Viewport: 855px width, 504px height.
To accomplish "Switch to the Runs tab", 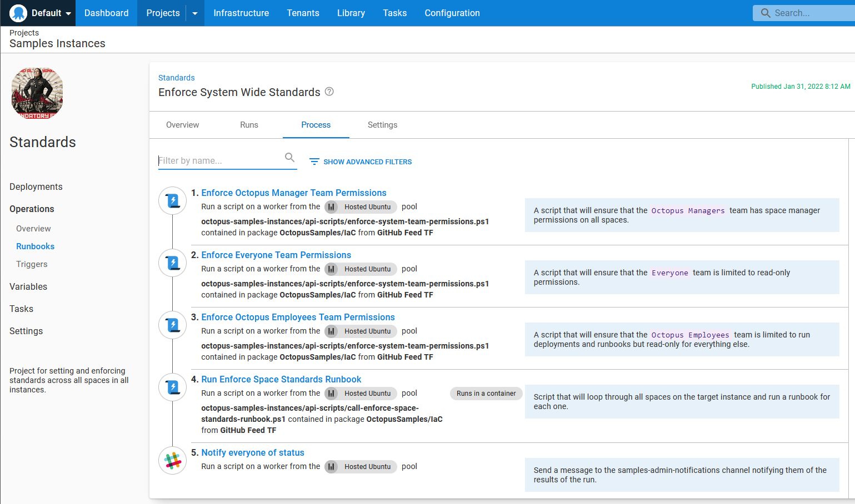I will pyautogui.click(x=249, y=125).
